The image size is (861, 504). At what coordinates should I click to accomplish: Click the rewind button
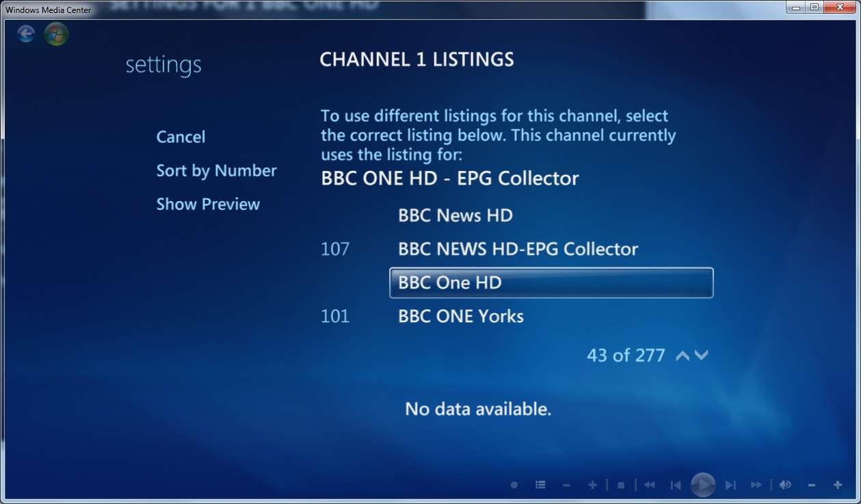pyautogui.click(x=649, y=485)
